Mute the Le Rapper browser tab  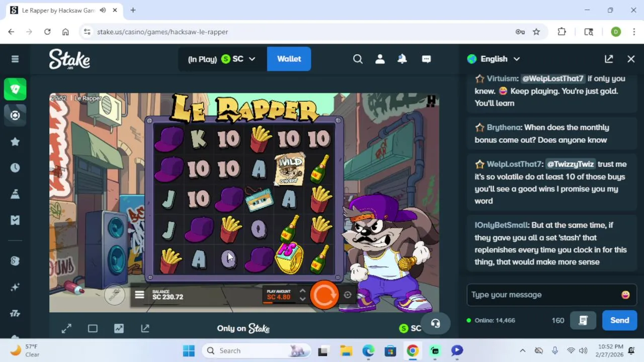click(x=103, y=10)
